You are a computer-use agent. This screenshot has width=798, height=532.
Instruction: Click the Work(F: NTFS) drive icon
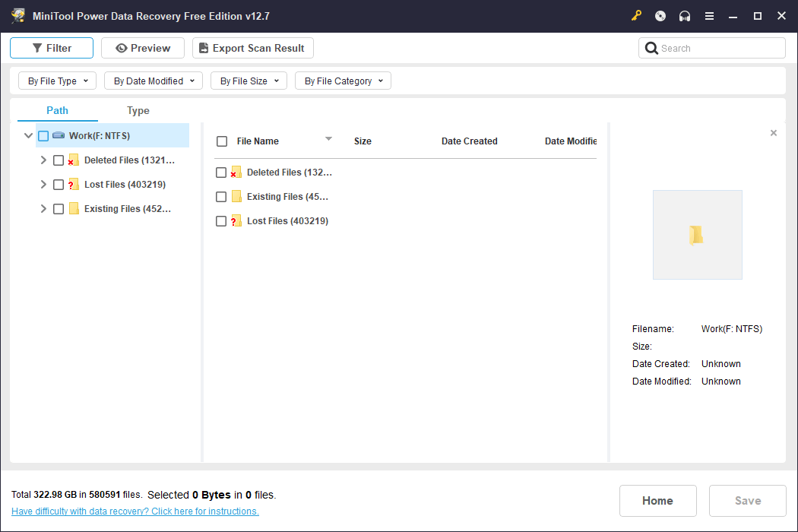tap(59, 135)
